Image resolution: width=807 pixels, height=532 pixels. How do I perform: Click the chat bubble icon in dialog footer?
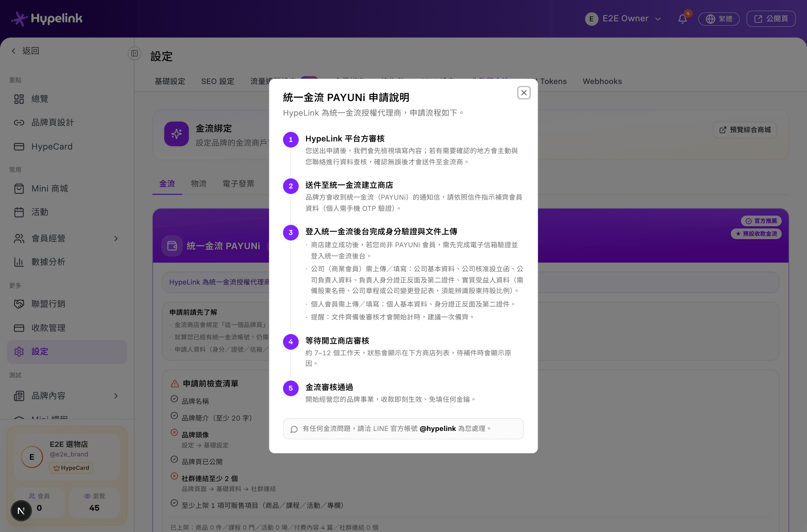[294, 429]
